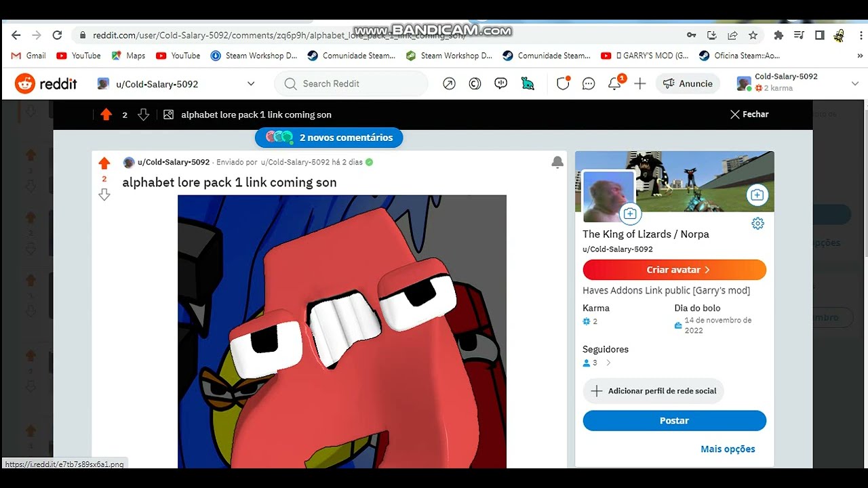Focus the Search Reddit field
The image size is (868, 488).
351,84
